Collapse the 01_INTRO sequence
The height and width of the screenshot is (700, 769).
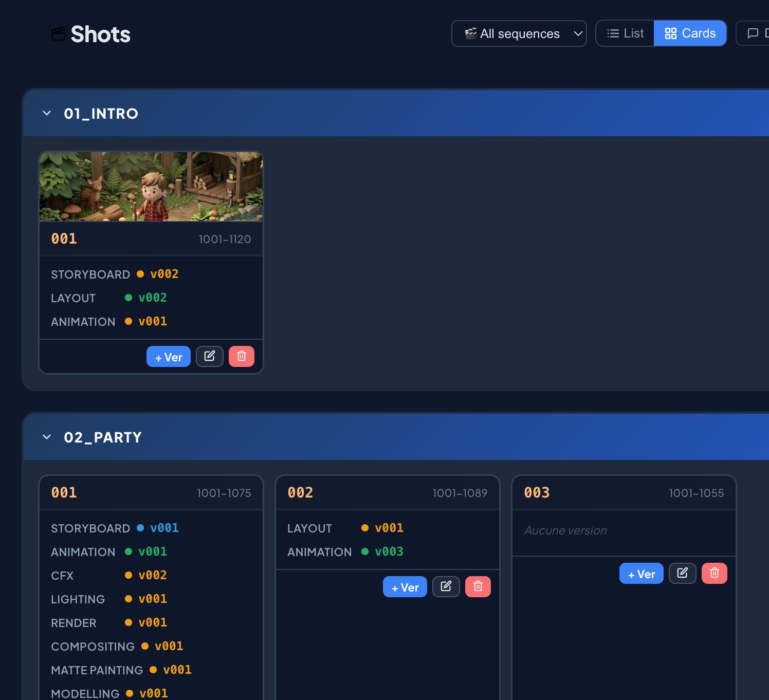click(47, 113)
